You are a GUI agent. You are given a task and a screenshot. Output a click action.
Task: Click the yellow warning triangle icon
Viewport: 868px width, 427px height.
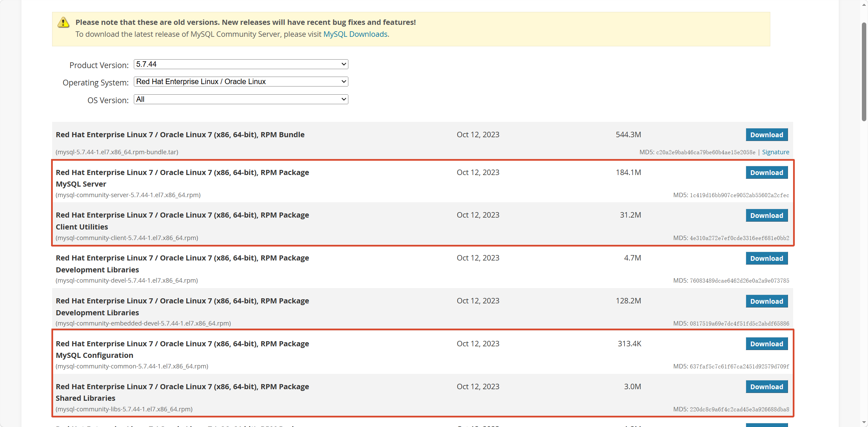[63, 22]
